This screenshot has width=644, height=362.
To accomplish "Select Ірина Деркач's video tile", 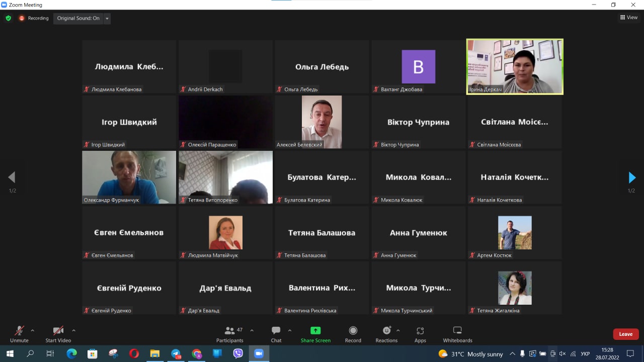I will tap(514, 66).
